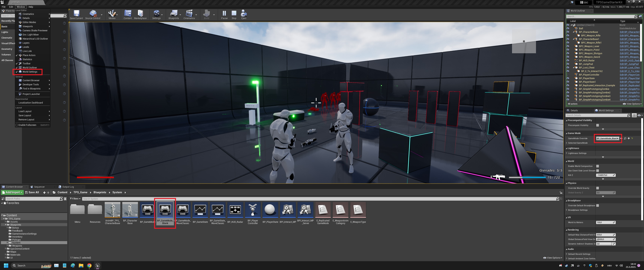Switch to the Output Log tab
This screenshot has height=270, width=644.
(x=68, y=187)
